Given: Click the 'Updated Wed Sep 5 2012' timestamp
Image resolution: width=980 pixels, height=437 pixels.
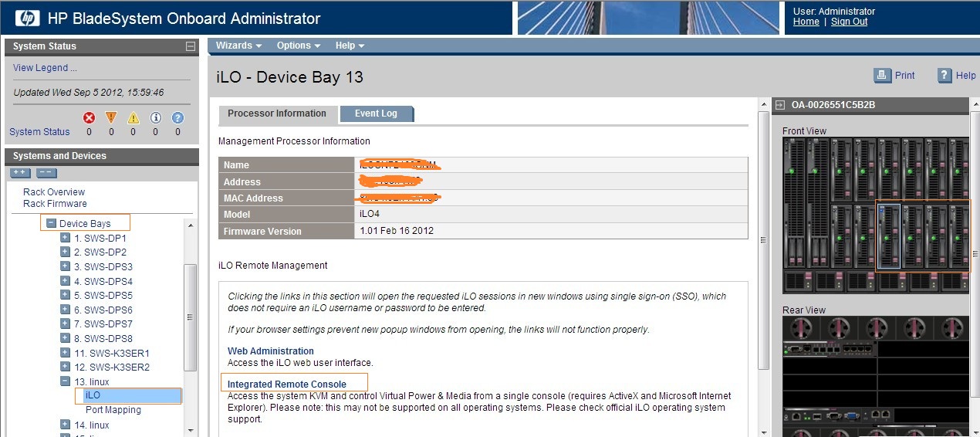Looking at the screenshot, I should (89, 93).
